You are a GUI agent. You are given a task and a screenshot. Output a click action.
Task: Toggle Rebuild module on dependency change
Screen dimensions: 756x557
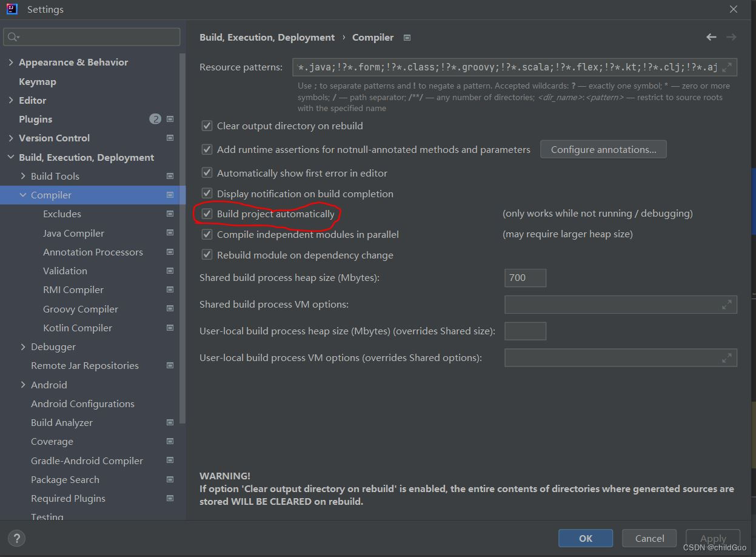[207, 255]
